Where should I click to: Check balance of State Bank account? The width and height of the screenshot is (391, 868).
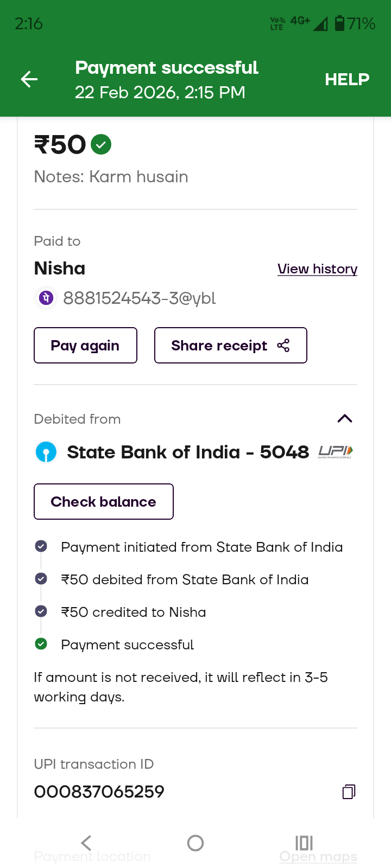click(x=104, y=502)
